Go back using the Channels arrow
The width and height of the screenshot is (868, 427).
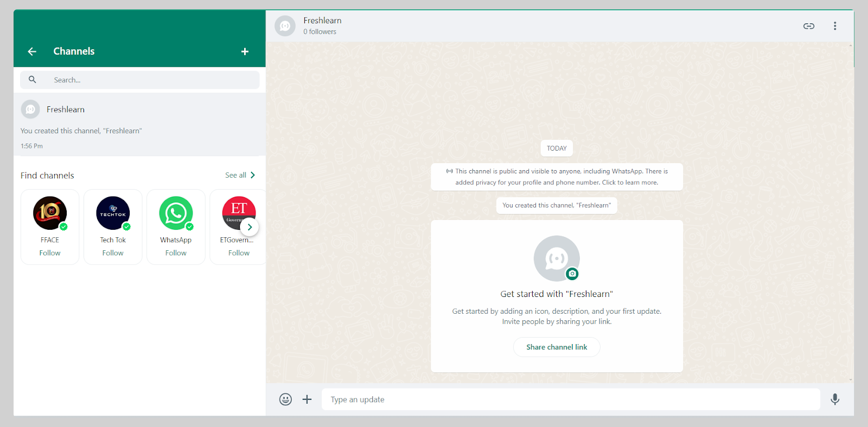click(x=32, y=51)
